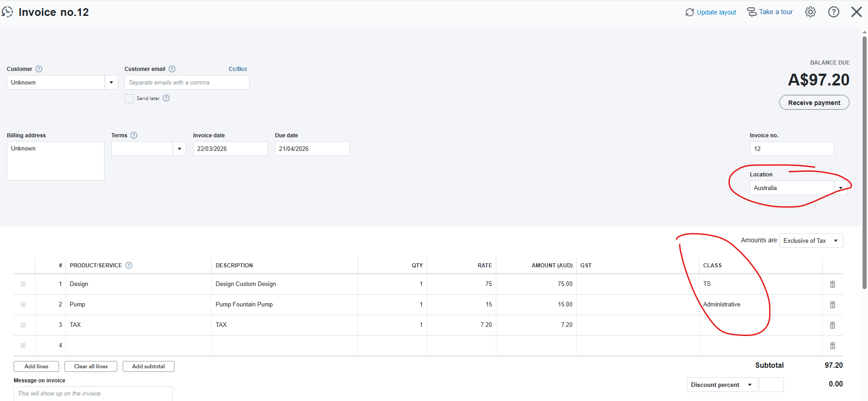Screen dimensions: 868x401
Task: Delete empty line 4 with trash icon
Action: (x=833, y=346)
